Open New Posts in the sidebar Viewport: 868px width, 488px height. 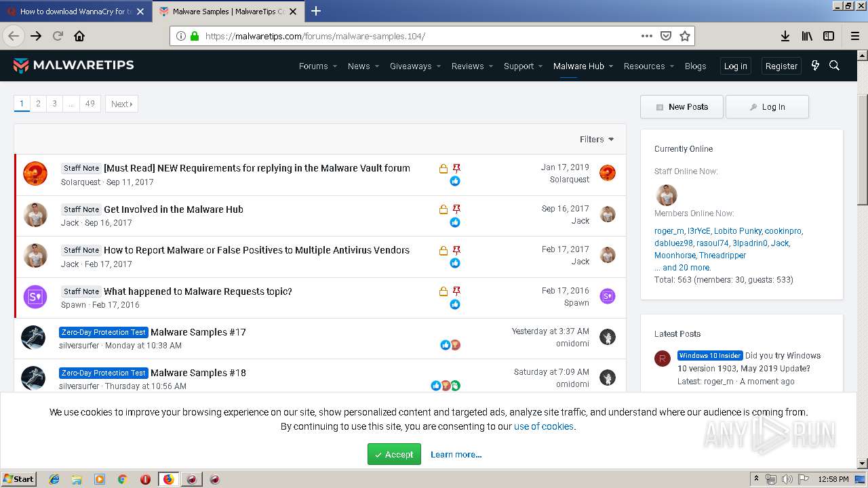click(x=682, y=107)
